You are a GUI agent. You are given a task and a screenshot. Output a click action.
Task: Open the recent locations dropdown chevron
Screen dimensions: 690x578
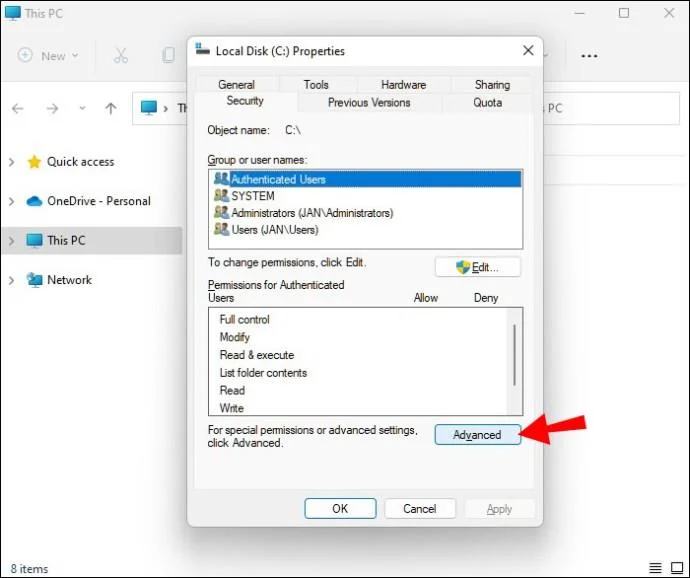click(x=82, y=108)
